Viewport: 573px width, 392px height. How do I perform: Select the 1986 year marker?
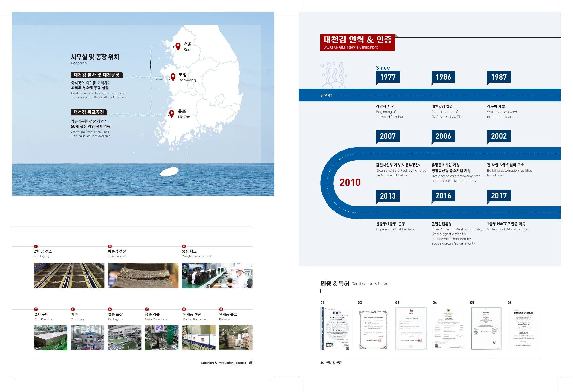click(443, 77)
